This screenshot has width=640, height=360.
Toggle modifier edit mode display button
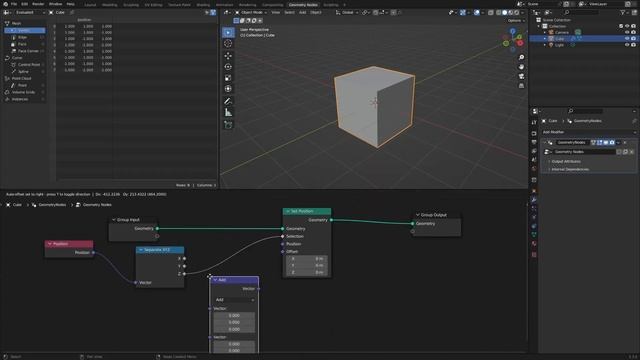click(600, 143)
